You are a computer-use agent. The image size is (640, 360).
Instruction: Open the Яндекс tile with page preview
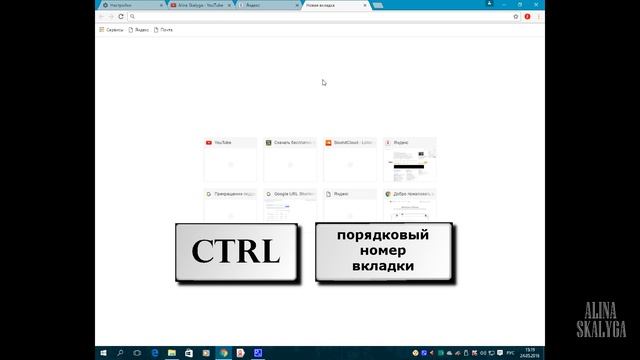(x=410, y=160)
